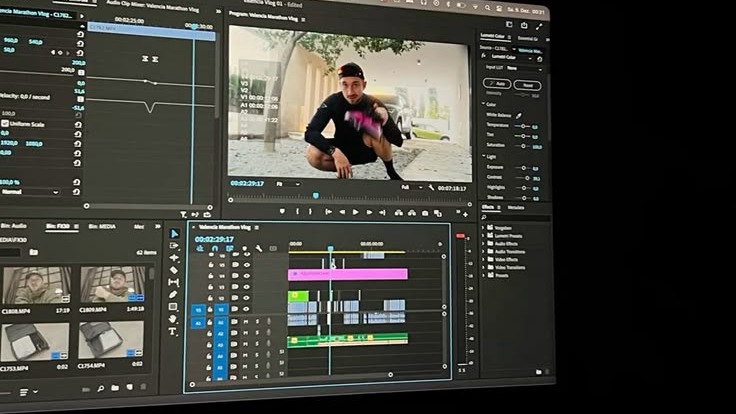Toggle Linked Selection in timeline header
Image resolution: width=736 pixels, height=414 pixels.
click(x=229, y=248)
